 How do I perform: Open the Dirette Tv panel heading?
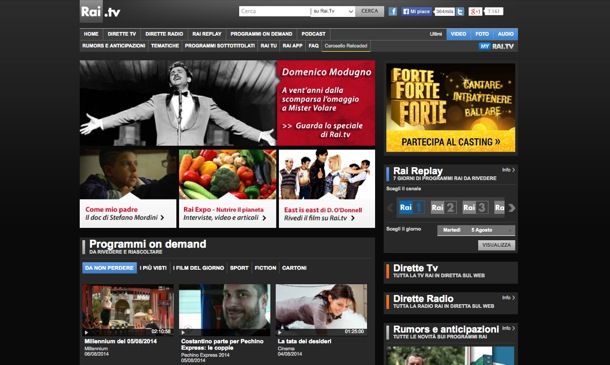click(415, 268)
